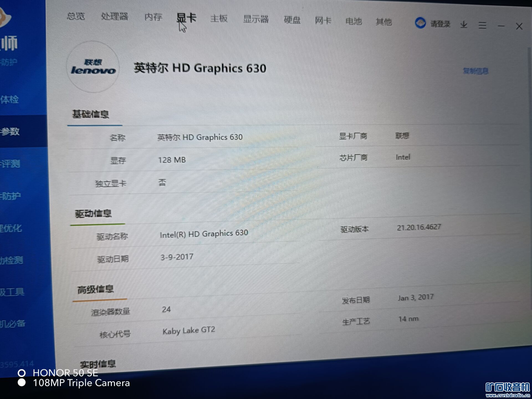The image size is (532, 399).
Task: Click the driver version 21.20.16.4627
Action: [419, 227]
